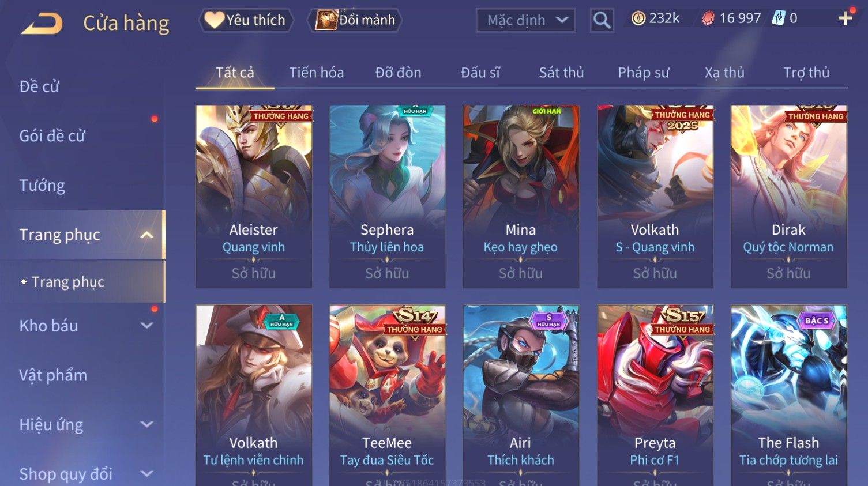868x486 pixels.
Task: Tap the blue voucher currency icon
Action: 779,18
